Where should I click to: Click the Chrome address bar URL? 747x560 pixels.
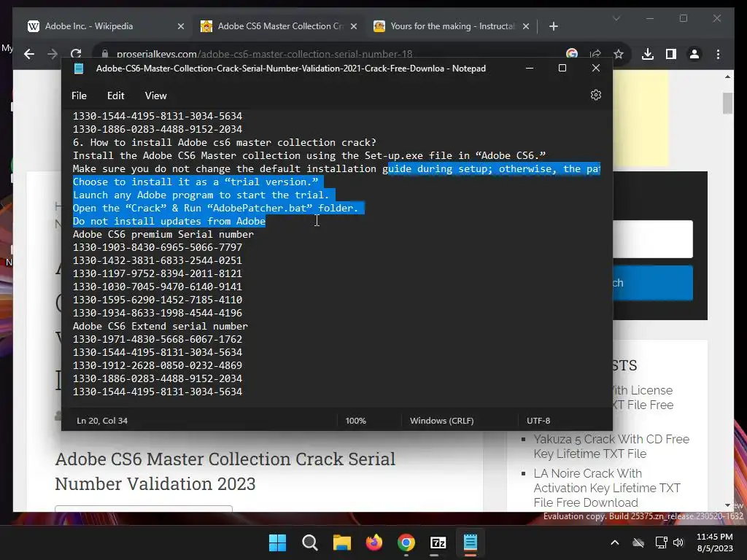(x=264, y=54)
